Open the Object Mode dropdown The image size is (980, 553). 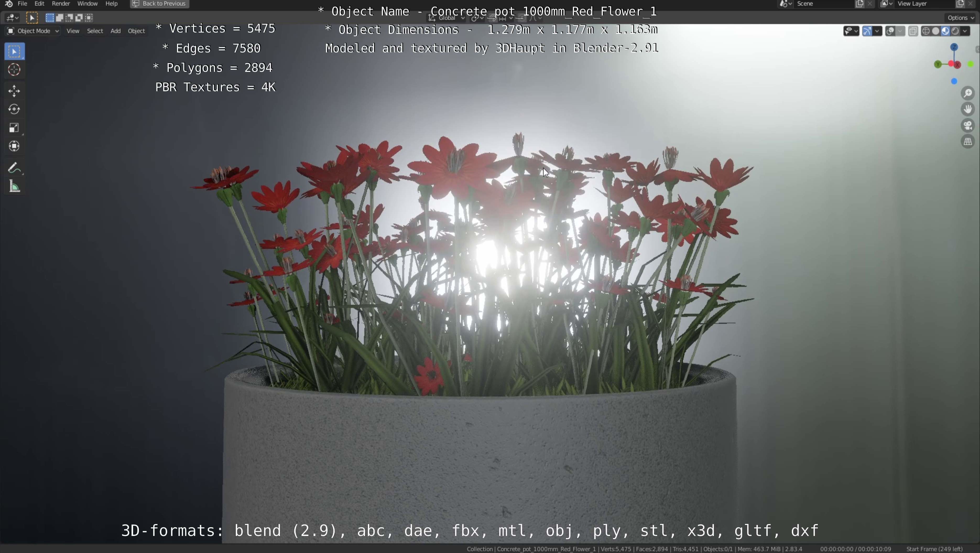(33, 31)
